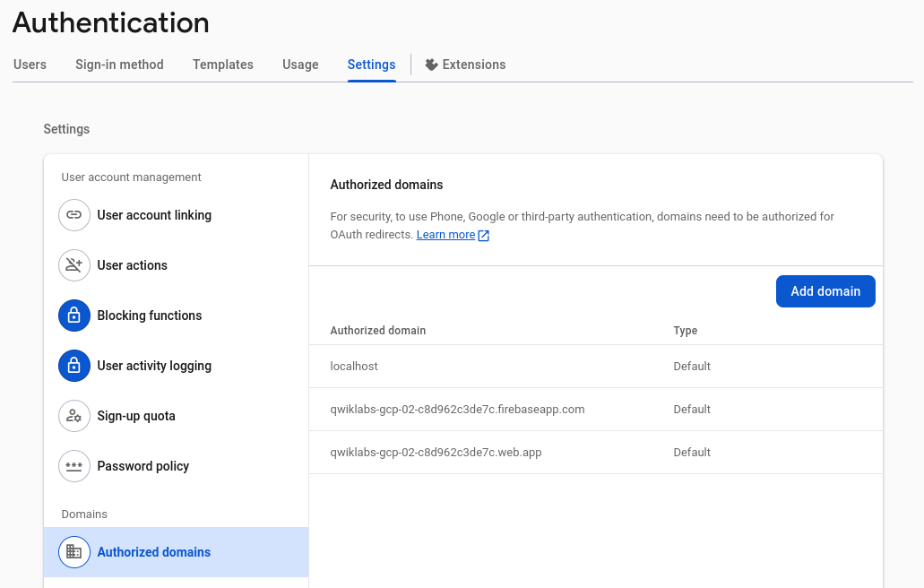924x588 pixels.
Task: Click the User account management section label
Action: [x=132, y=177]
